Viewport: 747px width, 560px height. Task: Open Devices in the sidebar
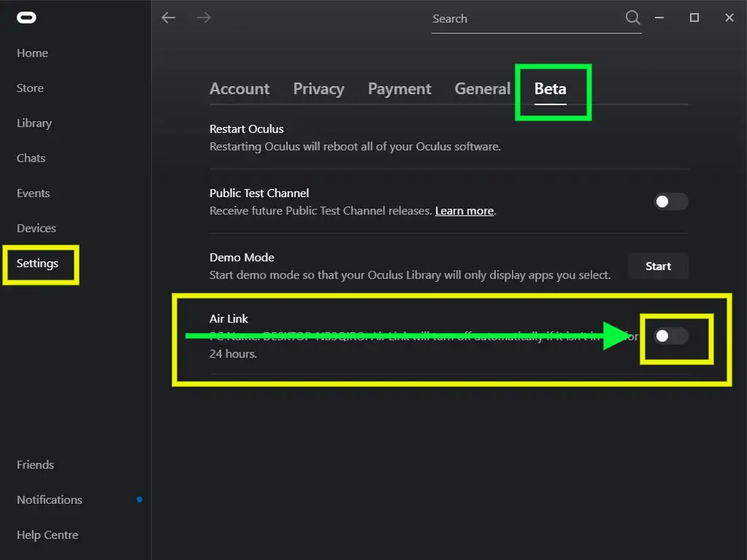pyautogui.click(x=37, y=228)
